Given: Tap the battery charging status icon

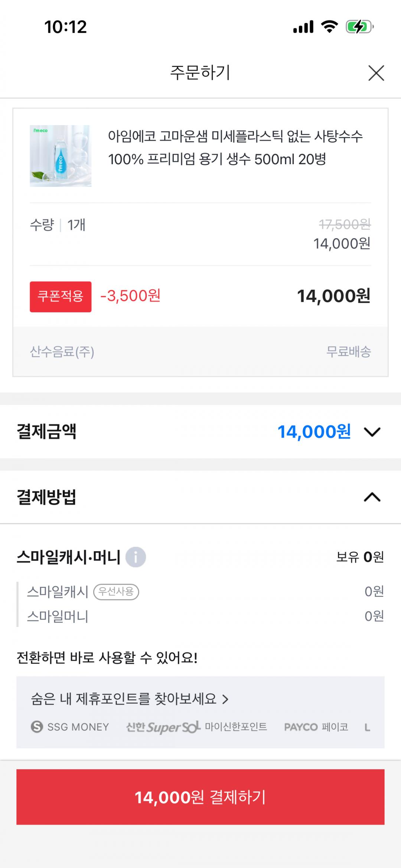Looking at the screenshot, I should (359, 27).
